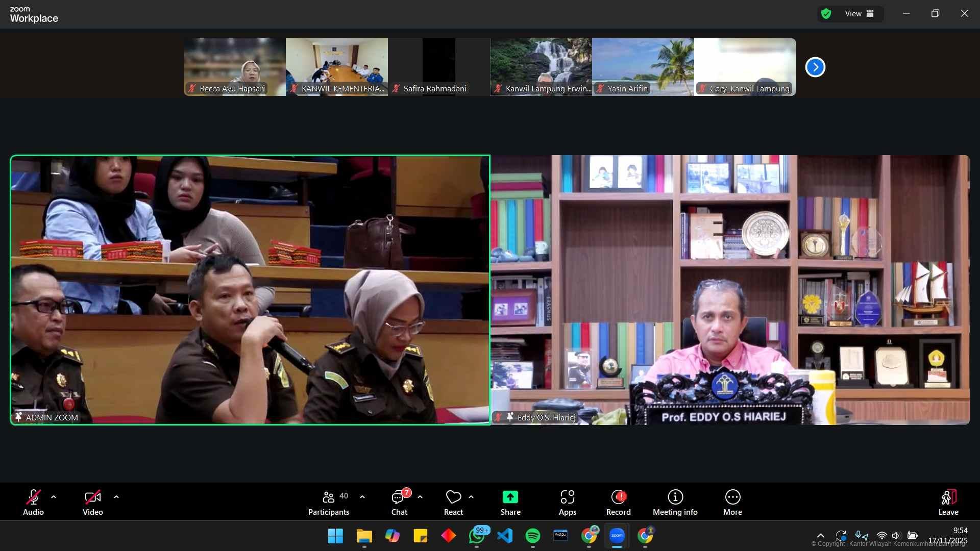Select Recca Ayu Hapsari video thumbnail
The width and height of the screenshot is (980, 551).
click(234, 66)
